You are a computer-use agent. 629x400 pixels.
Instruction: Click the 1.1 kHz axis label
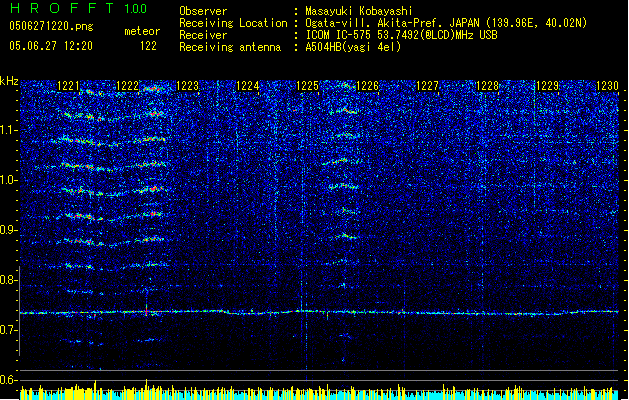[8, 130]
